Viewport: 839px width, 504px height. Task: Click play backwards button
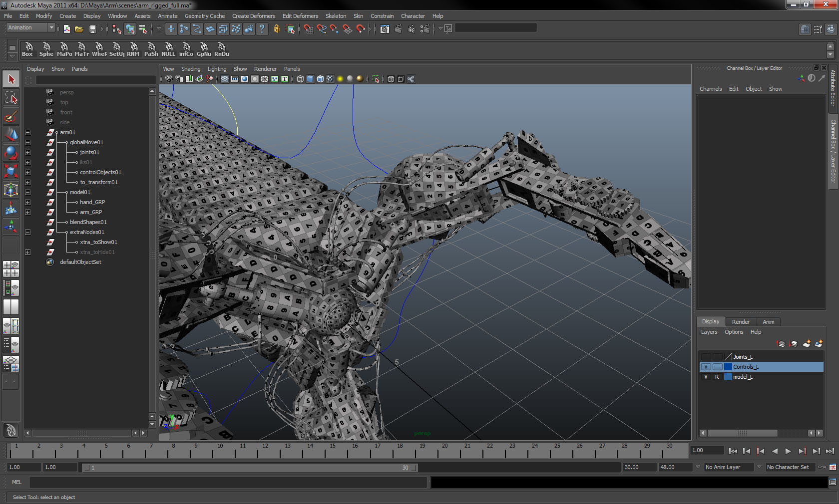pyautogui.click(x=775, y=451)
